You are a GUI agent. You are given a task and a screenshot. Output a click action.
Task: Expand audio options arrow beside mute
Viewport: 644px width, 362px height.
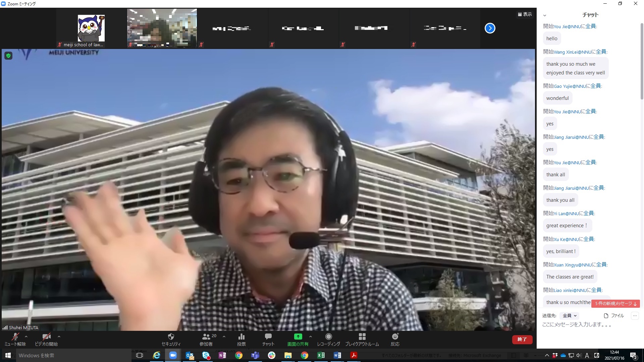point(26,337)
